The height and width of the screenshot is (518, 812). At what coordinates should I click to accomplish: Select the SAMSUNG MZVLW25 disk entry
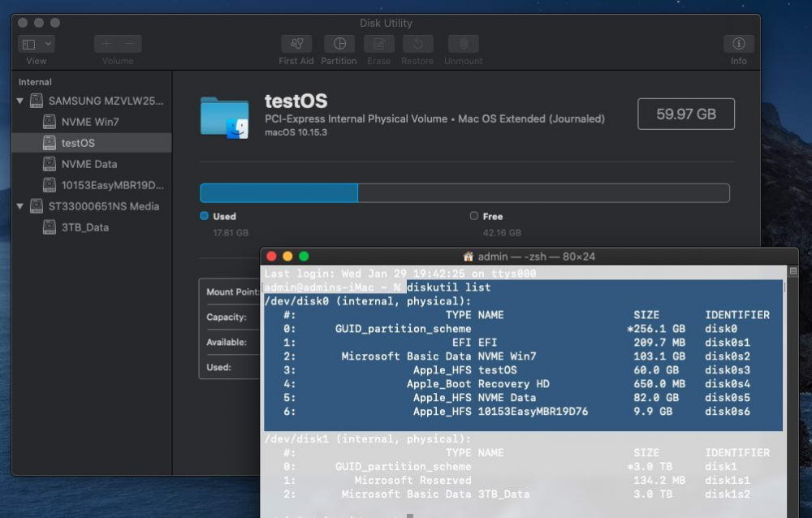click(x=91, y=101)
